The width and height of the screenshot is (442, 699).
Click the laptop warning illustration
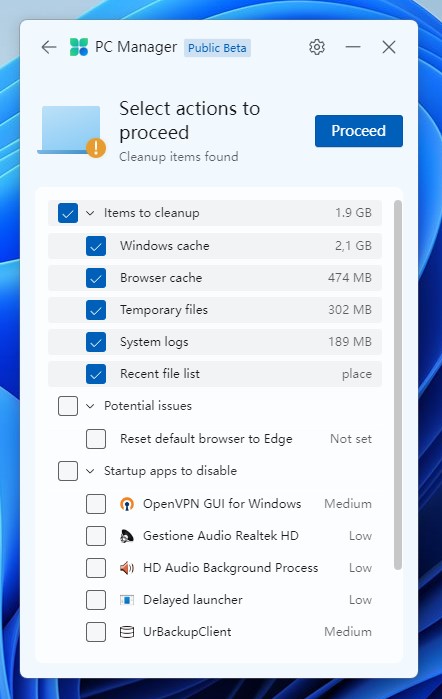tap(71, 131)
